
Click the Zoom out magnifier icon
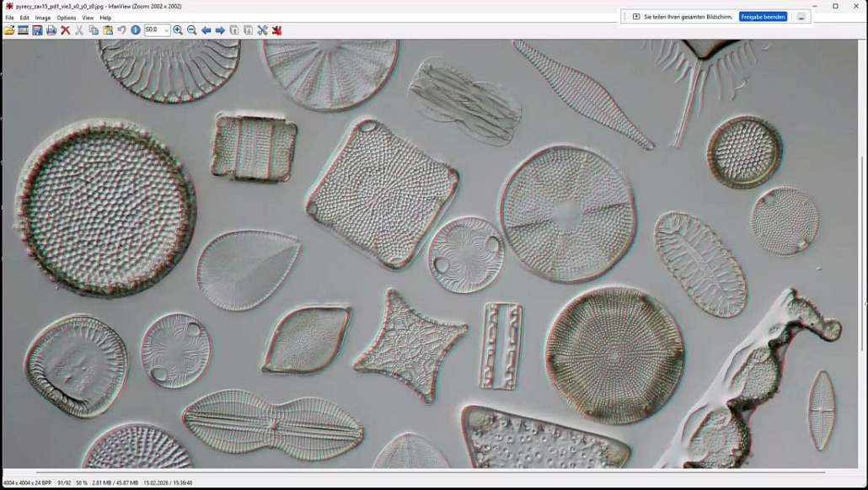(x=192, y=30)
